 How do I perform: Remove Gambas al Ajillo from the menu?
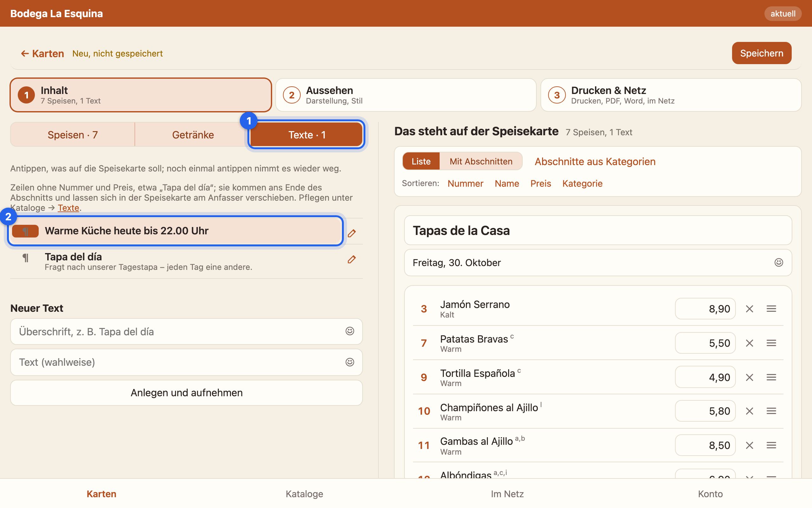click(749, 445)
